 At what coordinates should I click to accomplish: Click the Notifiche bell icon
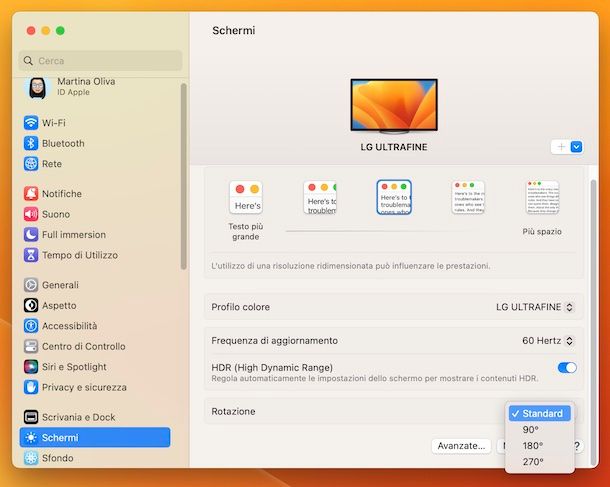click(x=31, y=194)
